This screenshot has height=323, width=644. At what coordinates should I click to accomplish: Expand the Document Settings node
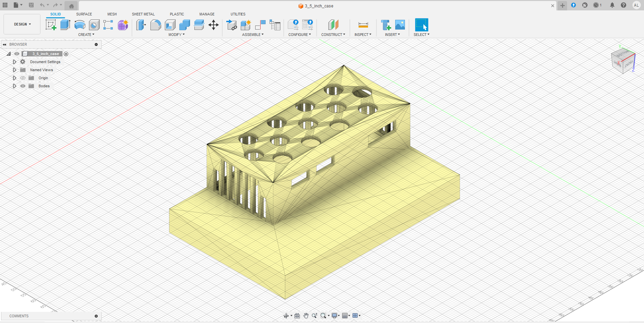click(14, 62)
